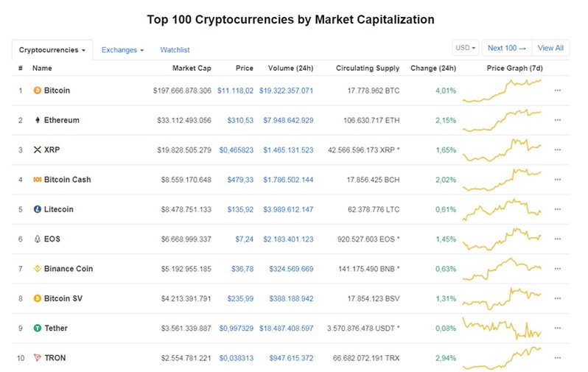This screenshot has width=588, height=372.
Task: Switch to the Watchlist tab
Action: tap(175, 50)
